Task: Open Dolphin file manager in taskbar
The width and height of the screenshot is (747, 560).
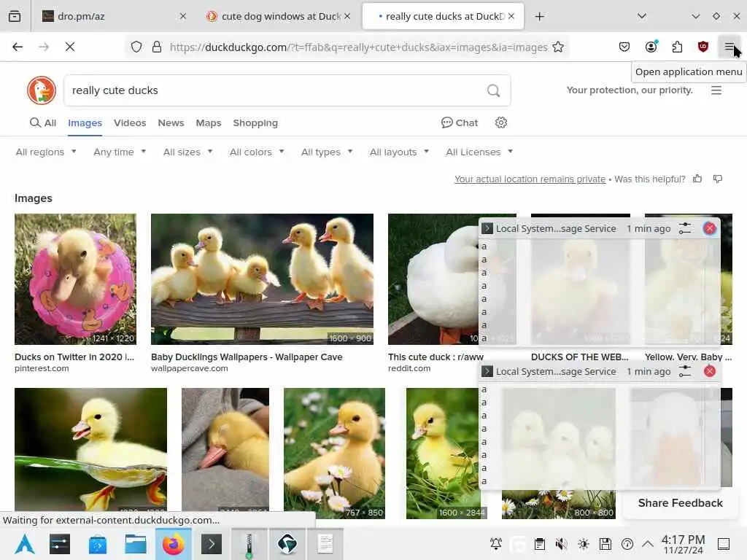Action: 135,544
